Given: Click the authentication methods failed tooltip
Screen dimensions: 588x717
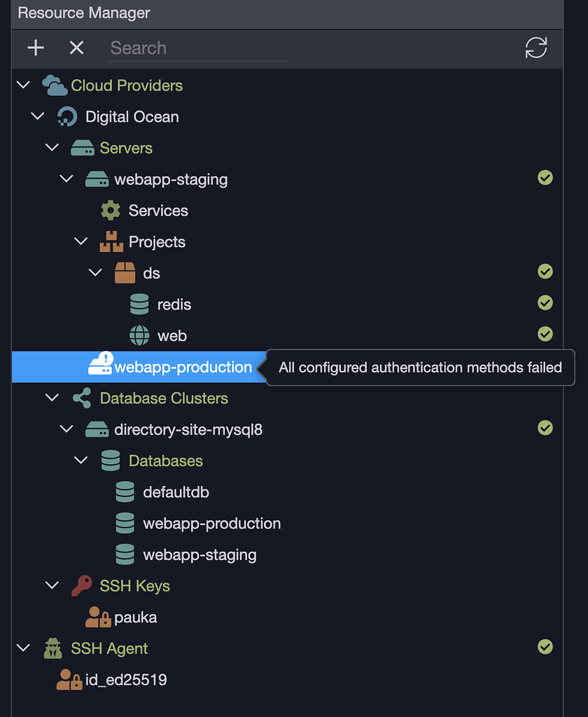Looking at the screenshot, I should pyautogui.click(x=419, y=367).
